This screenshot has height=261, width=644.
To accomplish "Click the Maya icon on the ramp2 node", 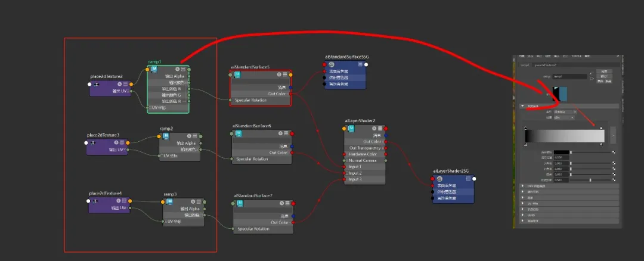I will point(166,136).
